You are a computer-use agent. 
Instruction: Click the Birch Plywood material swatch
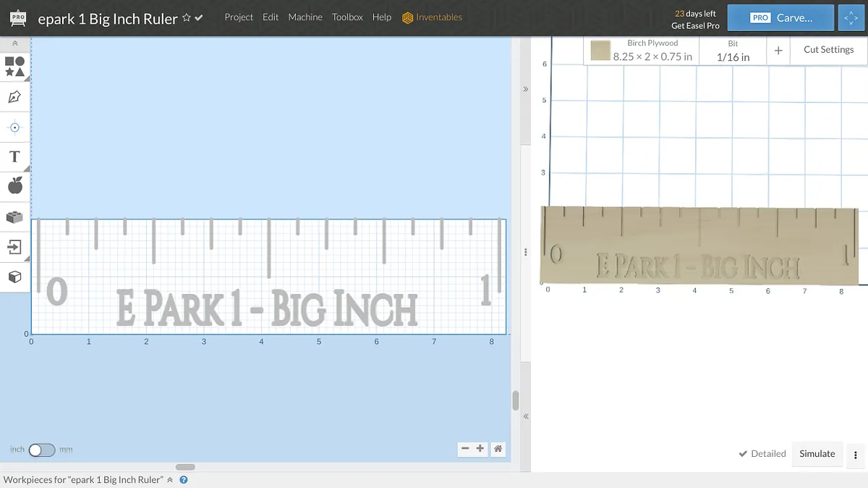tap(600, 51)
